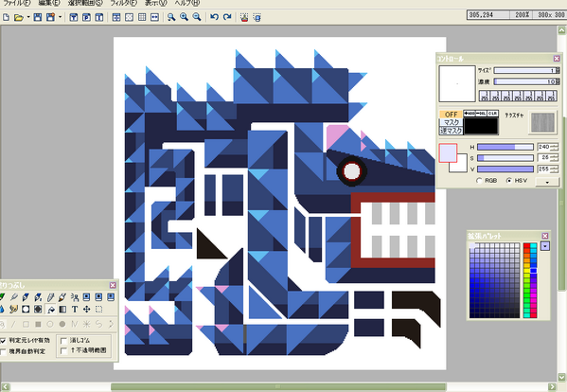The width and height of the screenshot is (567, 392).
Task: Switch mask mode to マスク
Action: coord(451,122)
